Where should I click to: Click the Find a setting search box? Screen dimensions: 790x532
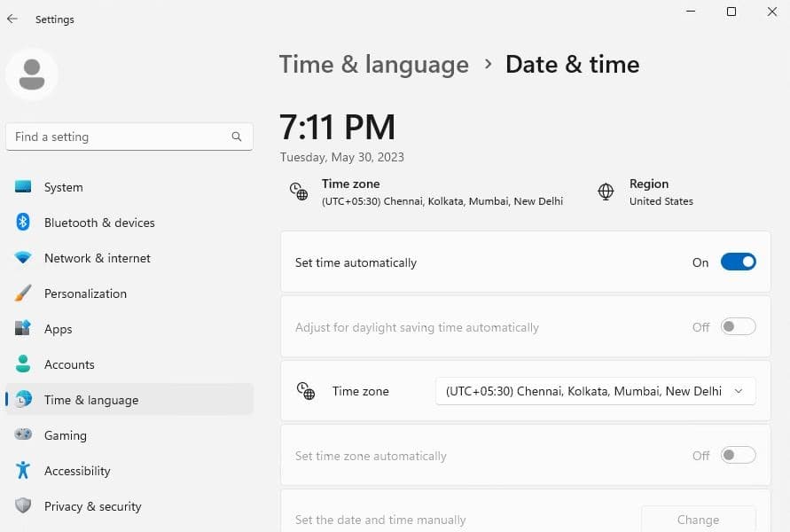pyautogui.click(x=120, y=137)
